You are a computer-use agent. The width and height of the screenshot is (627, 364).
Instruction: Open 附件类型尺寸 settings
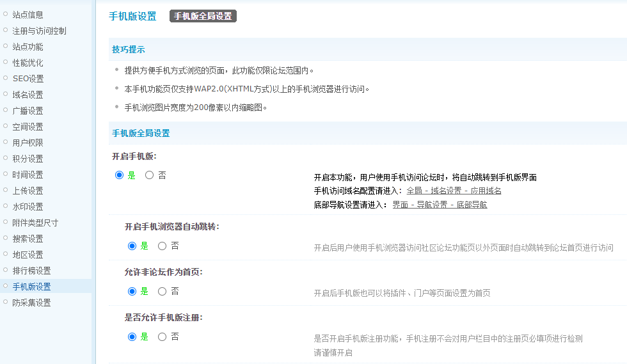35,223
